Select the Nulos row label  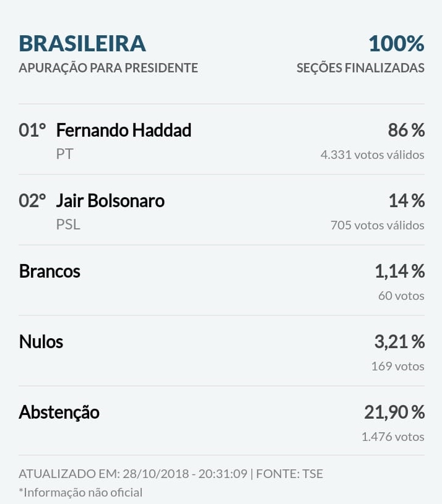(41, 341)
